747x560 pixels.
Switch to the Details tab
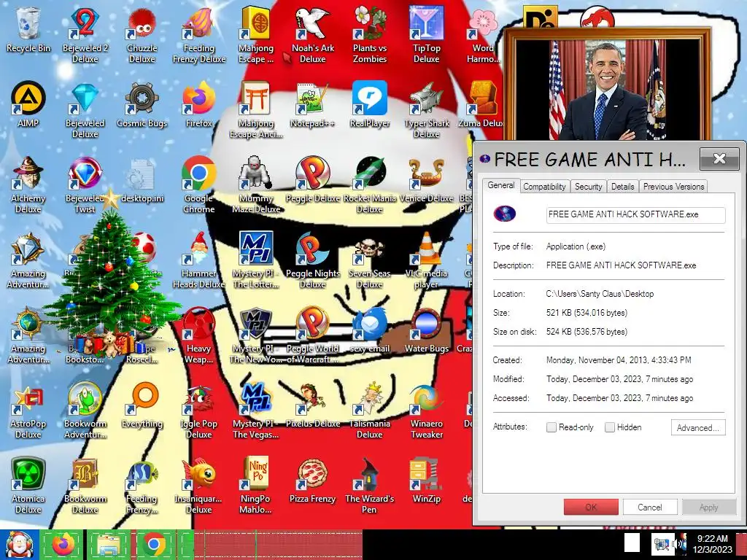(x=623, y=187)
